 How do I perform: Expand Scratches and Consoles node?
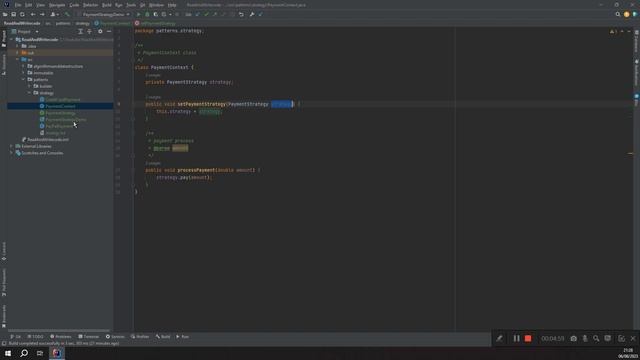click(x=11, y=153)
